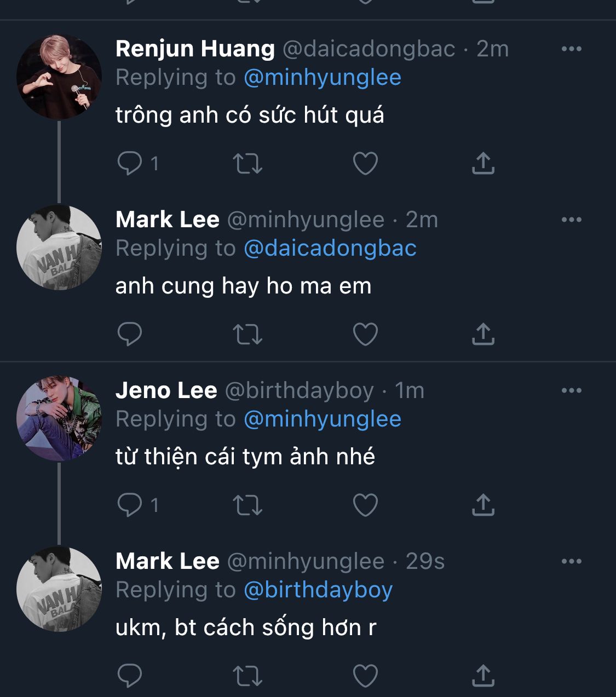This screenshot has height=697, width=616.
Task: Reply to Renjun Huang's tweet
Action: (x=130, y=163)
